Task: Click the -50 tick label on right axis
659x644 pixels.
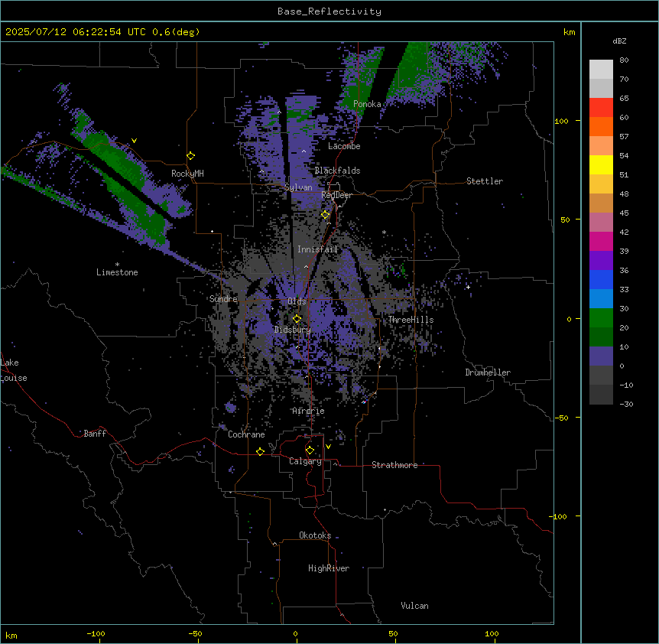Action: (561, 418)
